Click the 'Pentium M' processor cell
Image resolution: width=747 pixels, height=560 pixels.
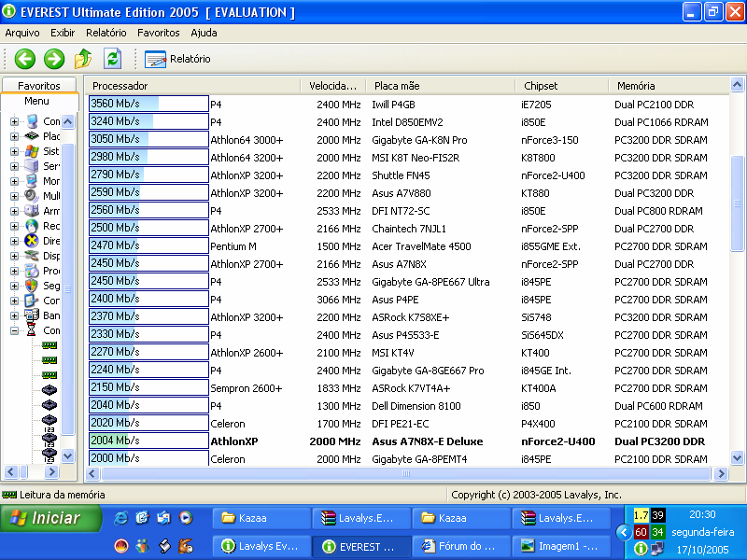233,246
